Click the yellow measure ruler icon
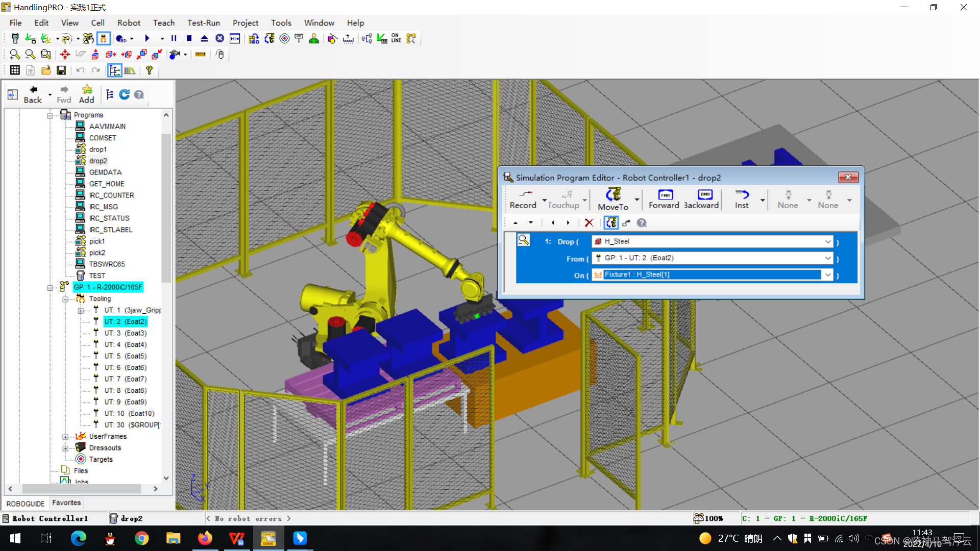The height and width of the screenshot is (551, 980). [x=200, y=55]
